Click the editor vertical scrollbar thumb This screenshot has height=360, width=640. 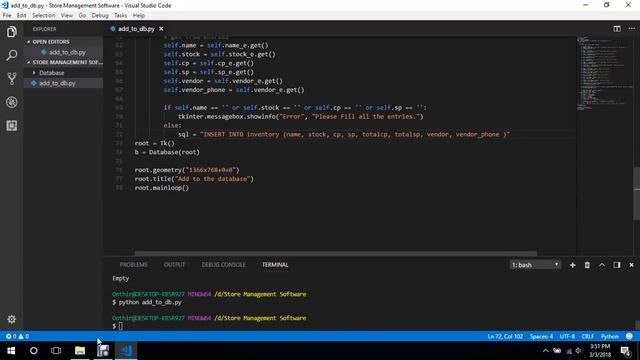(636, 194)
